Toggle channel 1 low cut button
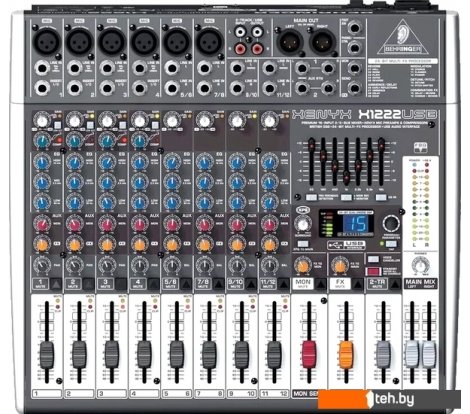Image resolution: width=470 pixels, height=414 pixels. tap(57, 126)
